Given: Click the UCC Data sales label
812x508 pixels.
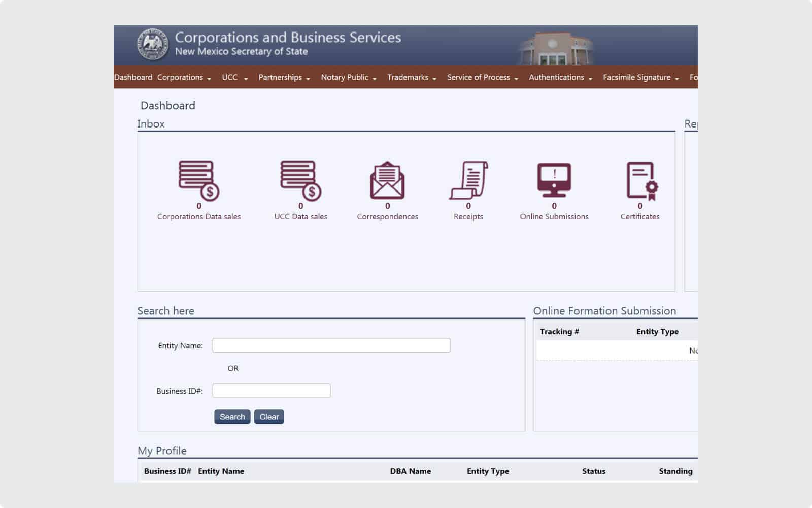Looking at the screenshot, I should point(300,216).
